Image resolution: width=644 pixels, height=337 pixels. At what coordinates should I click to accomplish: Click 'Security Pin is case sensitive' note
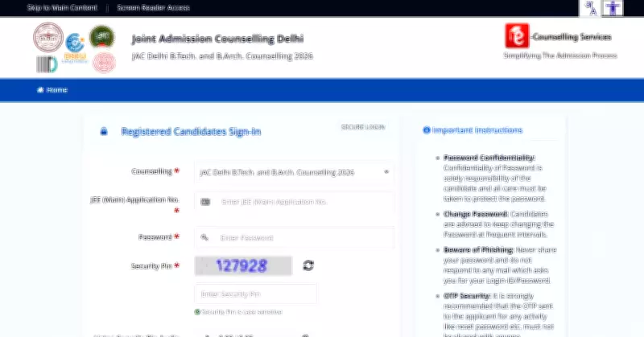tap(242, 312)
